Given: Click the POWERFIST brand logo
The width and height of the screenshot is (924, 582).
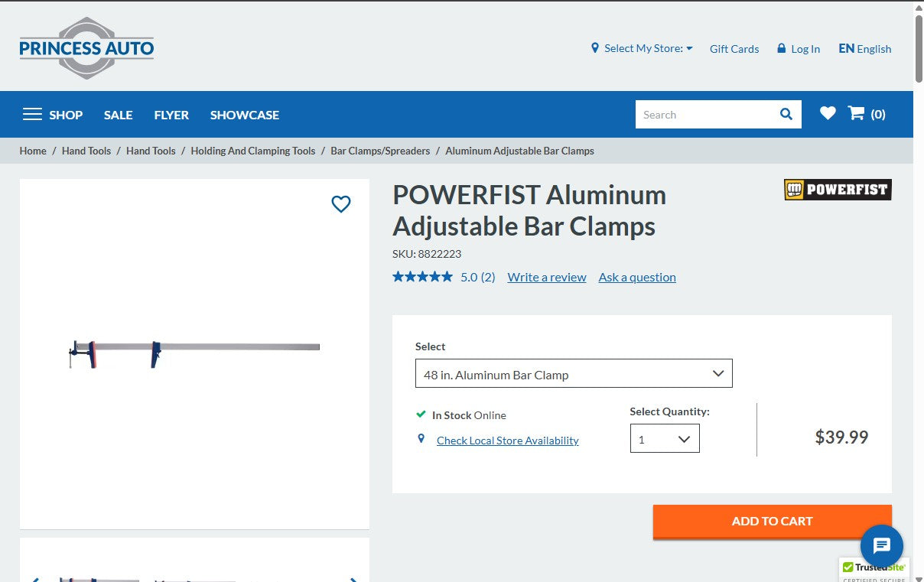Looking at the screenshot, I should coord(837,189).
